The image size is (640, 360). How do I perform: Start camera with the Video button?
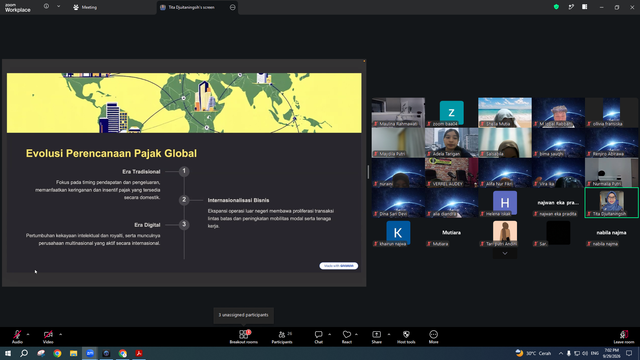click(48, 337)
